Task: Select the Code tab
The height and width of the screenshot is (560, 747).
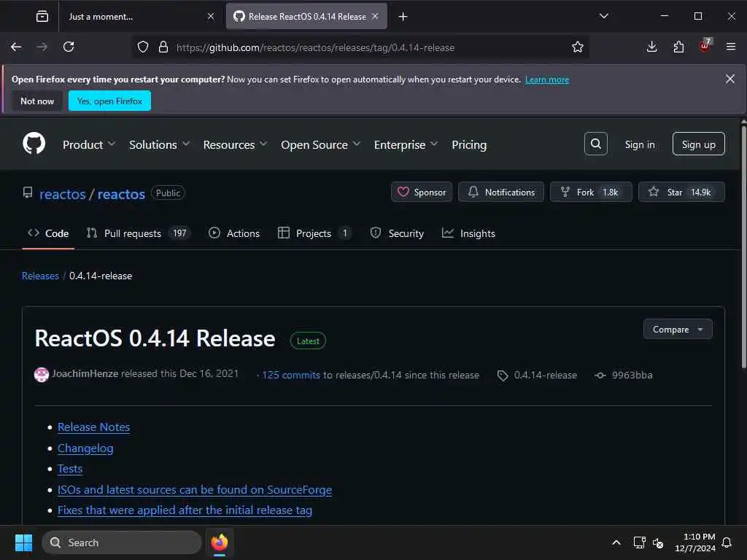Action: 48,233
